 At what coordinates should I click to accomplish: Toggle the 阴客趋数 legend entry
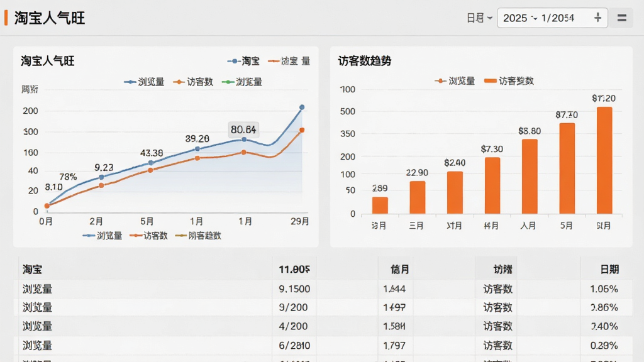[x=198, y=236]
